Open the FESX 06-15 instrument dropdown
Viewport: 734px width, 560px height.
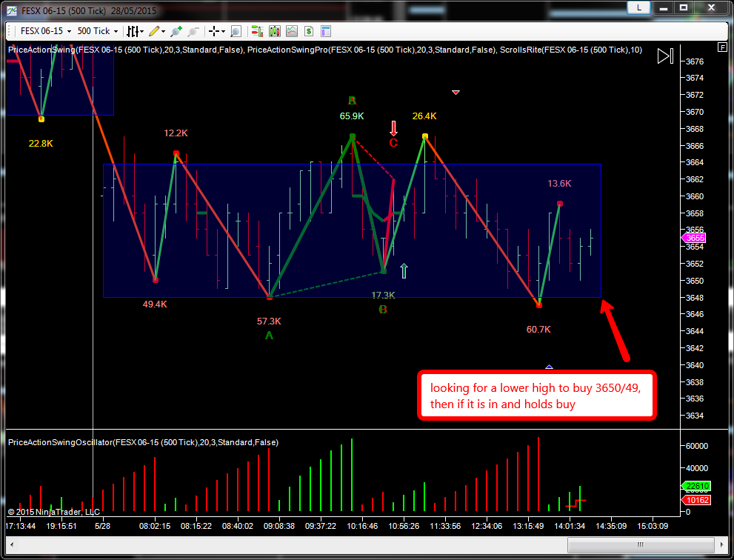coord(45,31)
